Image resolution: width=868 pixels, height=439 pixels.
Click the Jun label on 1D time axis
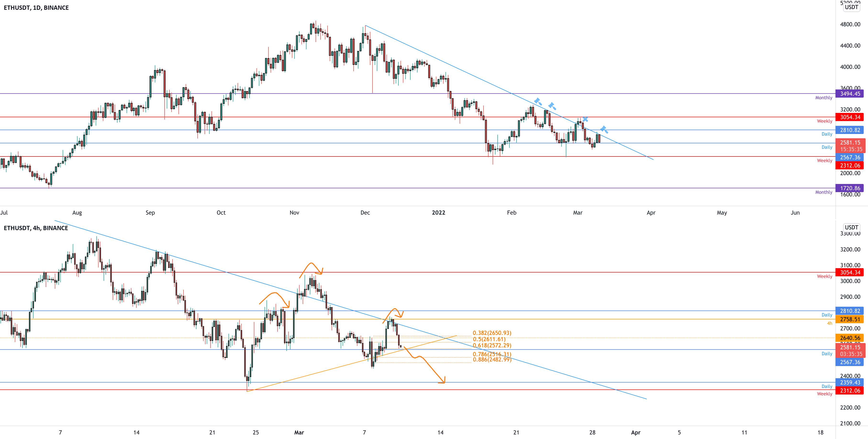coord(795,213)
